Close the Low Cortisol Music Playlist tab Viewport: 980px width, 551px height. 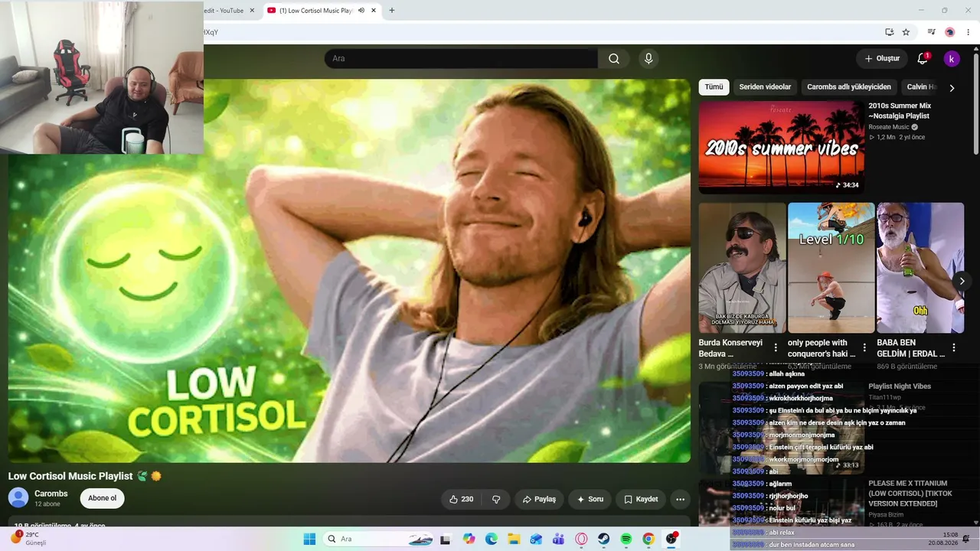(x=374, y=11)
